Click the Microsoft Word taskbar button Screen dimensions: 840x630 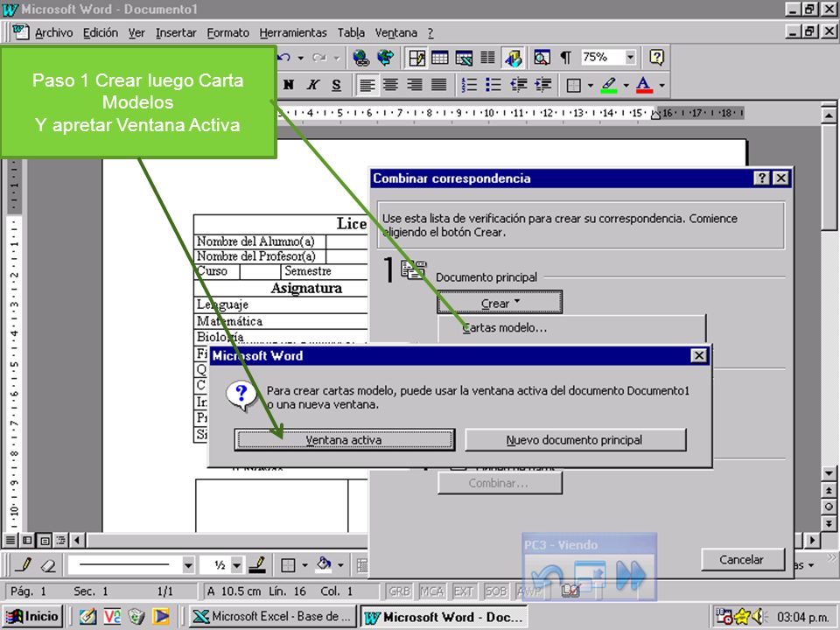pyautogui.click(x=444, y=617)
